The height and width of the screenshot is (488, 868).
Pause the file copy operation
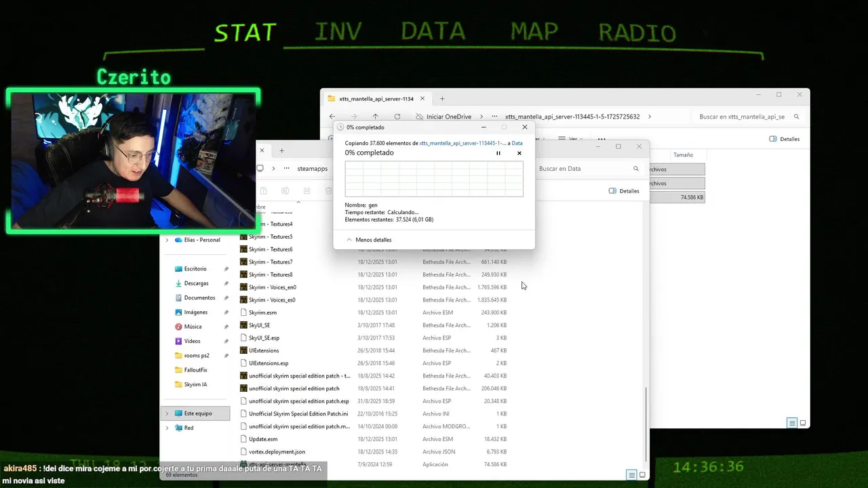coord(498,153)
